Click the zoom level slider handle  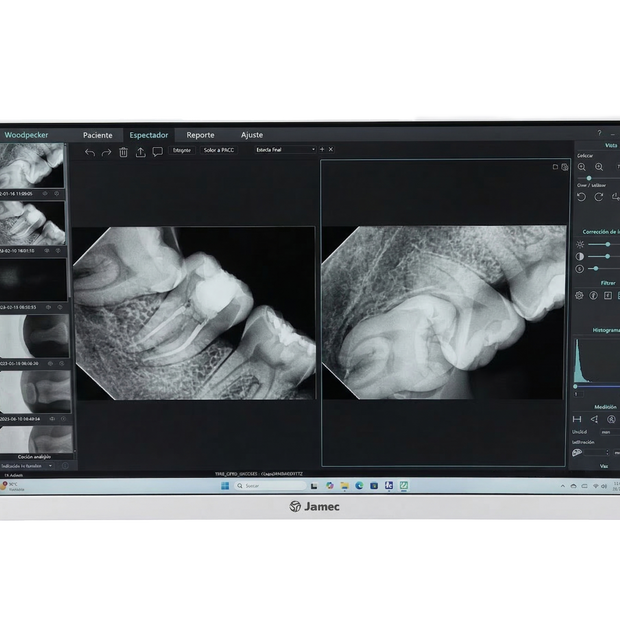click(589, 178)
